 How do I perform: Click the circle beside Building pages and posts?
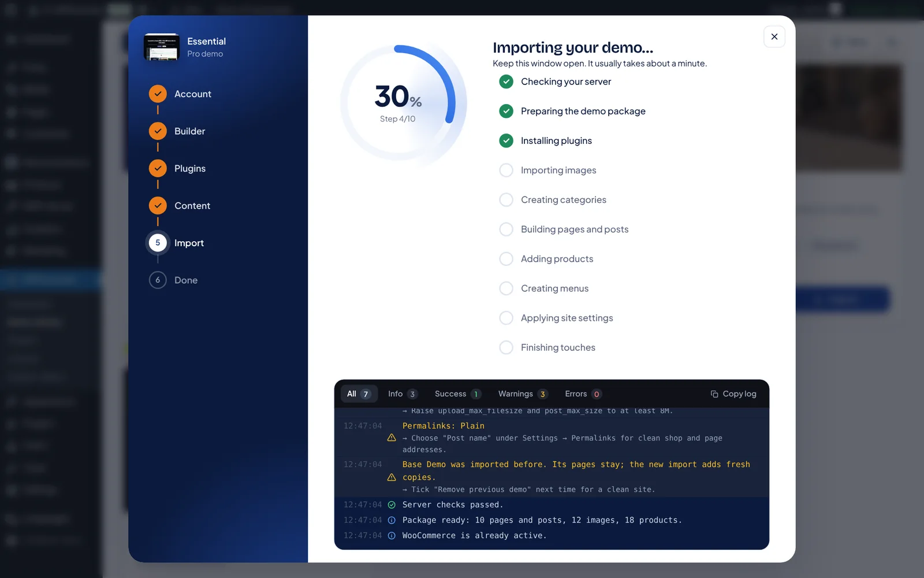pyautogui.click(x=506, y=229)
